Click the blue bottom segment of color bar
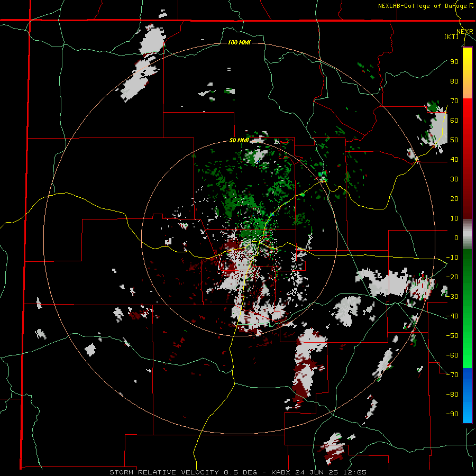Screen dimensions: 476x476 pos(467,396)
